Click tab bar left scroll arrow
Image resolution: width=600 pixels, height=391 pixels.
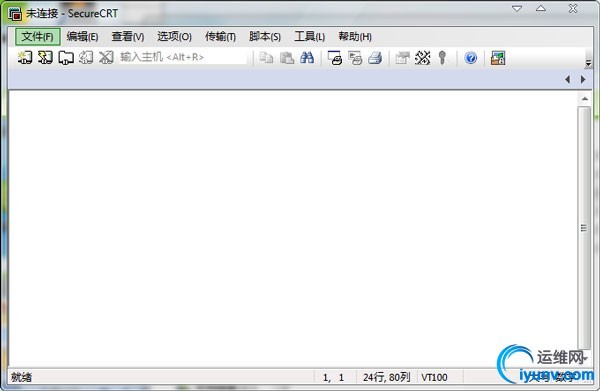[x=567, y=79]
